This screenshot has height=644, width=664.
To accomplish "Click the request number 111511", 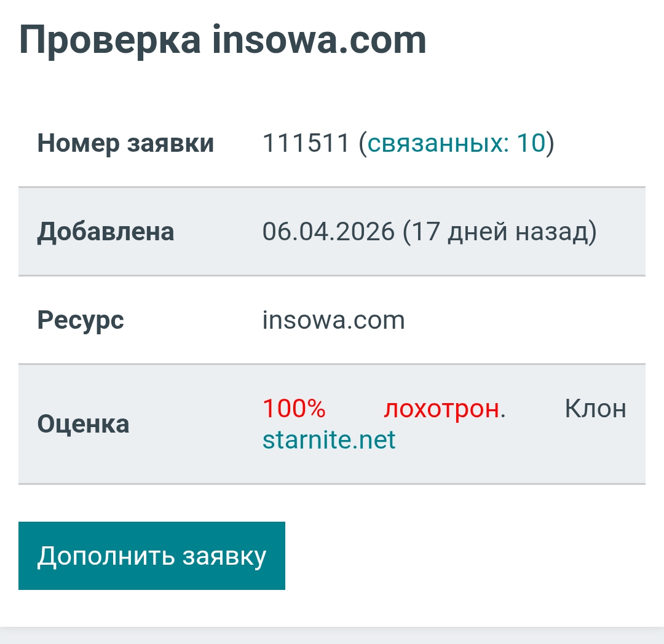I will tap(306, 143).
